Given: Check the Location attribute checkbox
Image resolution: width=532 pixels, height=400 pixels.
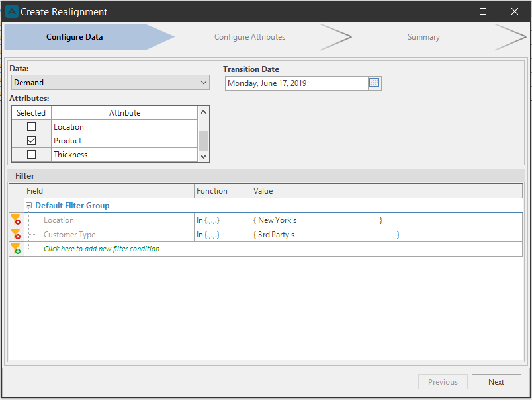Looking at the screenshot, I should 31,127.
